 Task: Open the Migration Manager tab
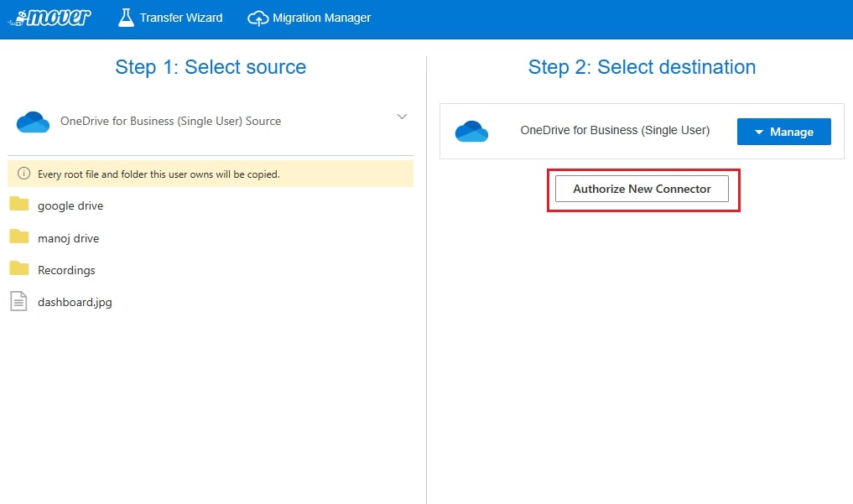point(309,18)
